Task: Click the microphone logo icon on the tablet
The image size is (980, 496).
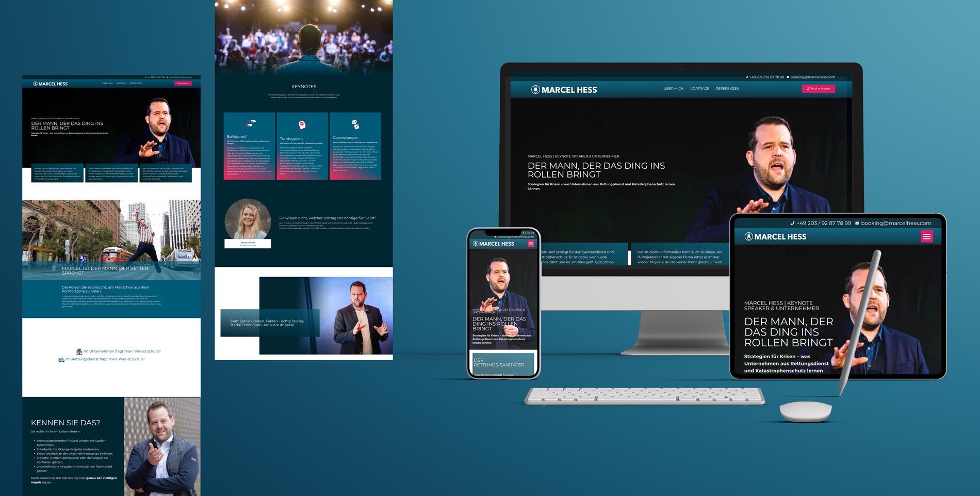Action: pyautogui.click(x=748, y=236)
